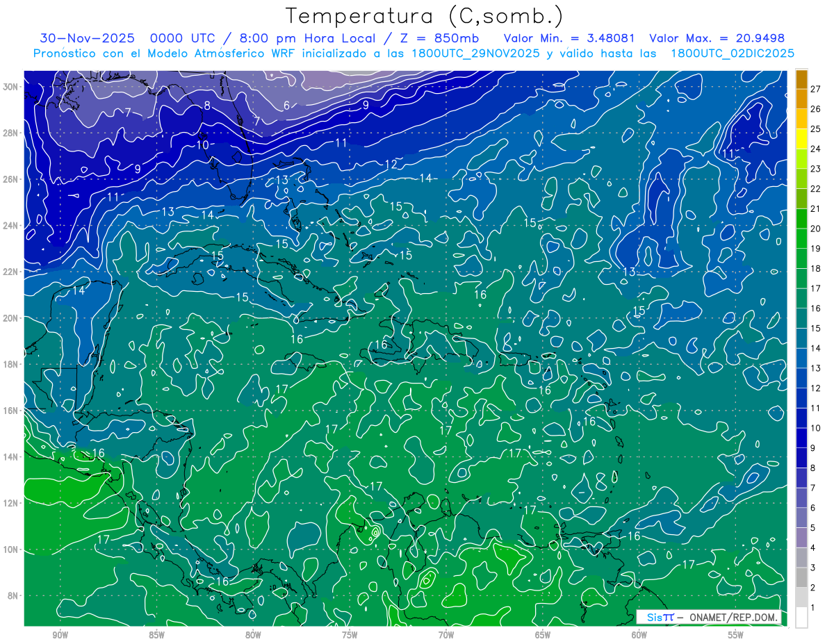Click the 'ONAMET/REP.DOM.' credit label
The width and height of the screenshot is (834, 644).
point(732,617)
